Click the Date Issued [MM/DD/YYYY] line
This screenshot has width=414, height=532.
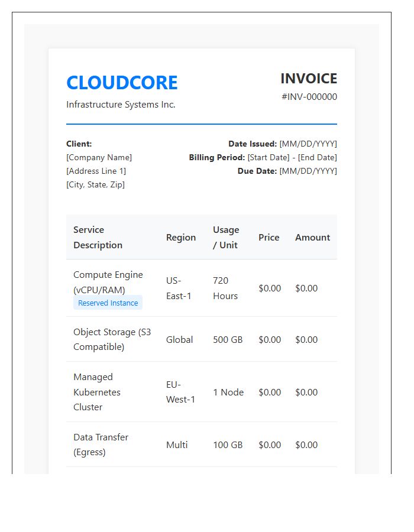click(x=283, y=144)
